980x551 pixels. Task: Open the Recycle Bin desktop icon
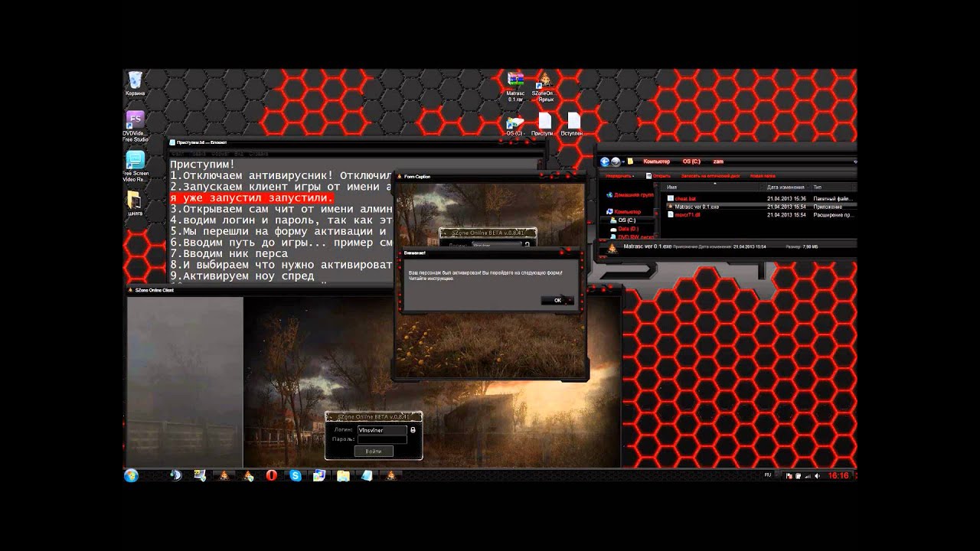click(135, 83)
